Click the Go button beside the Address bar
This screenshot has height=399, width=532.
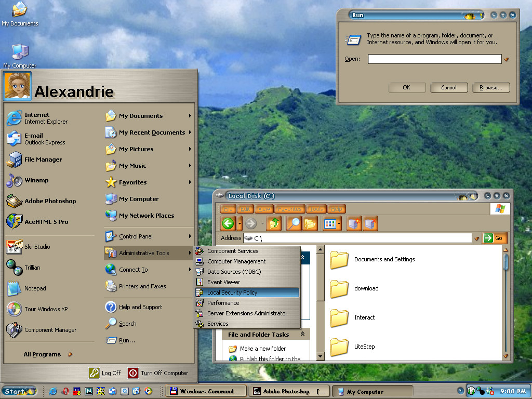pyautogui.click(x=495, y=238)
